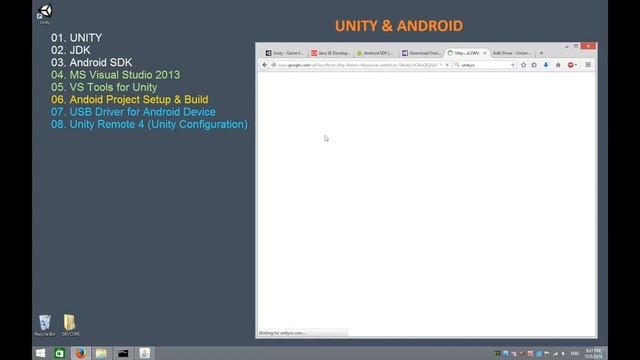640x360 pixels.
Task: Open the Windows Start button
Action: coord(40,353)
